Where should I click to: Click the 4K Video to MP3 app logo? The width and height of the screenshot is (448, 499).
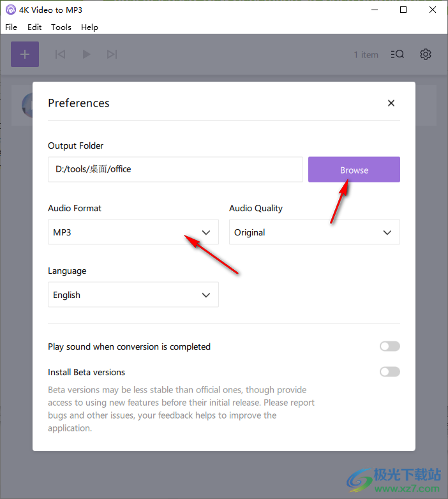(x=10, y=10)
